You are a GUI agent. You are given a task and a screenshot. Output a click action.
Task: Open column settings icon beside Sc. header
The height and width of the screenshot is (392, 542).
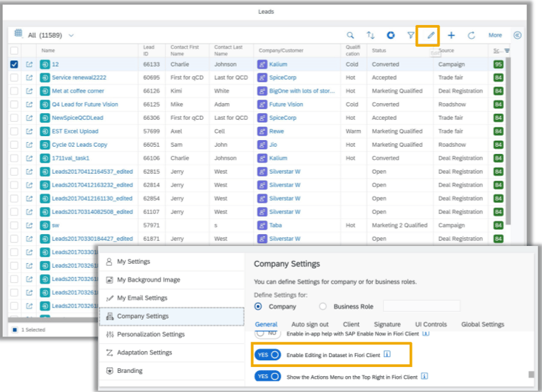(x=507, y=50)
